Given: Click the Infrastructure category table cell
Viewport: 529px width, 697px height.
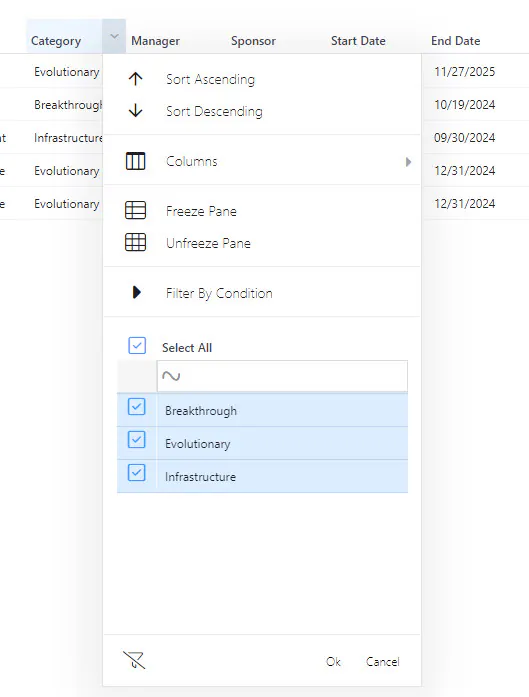Looking at the screenshot, I should tap(68, 138).
